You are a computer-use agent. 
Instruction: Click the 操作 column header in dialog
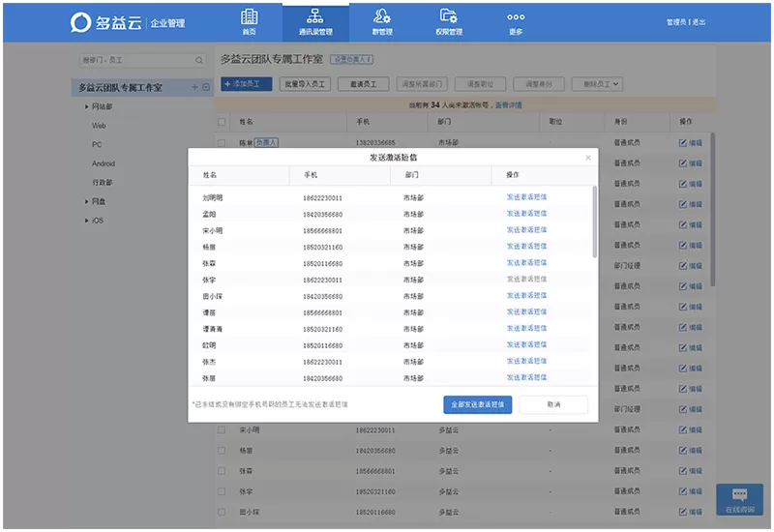[513, 175]
